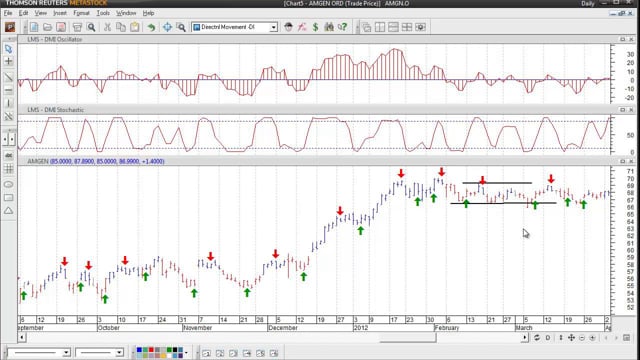Image resolution: width=640 pixels, height=360 pixels.
Task: Click the blue crosshair Choose Security icon
Action: point(167,27)
